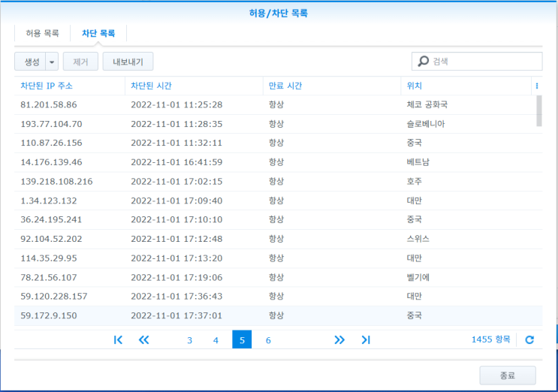Select row with IP 59.172.9.150
This screenshot has width=558, height=392.
pos(279,315)
